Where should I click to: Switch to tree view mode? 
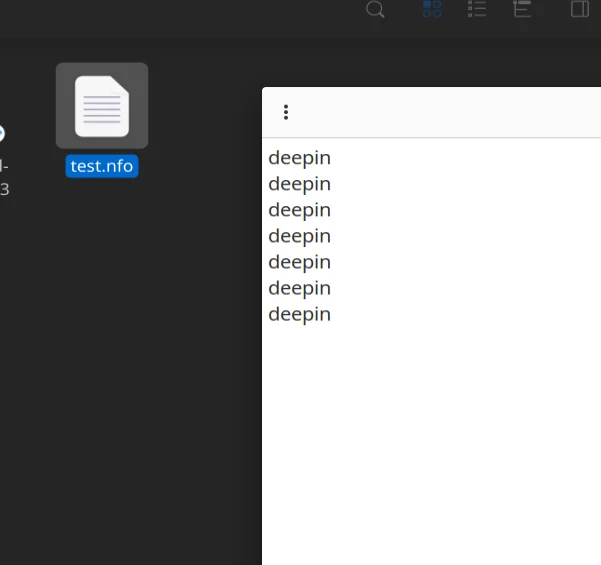[522, 9]
